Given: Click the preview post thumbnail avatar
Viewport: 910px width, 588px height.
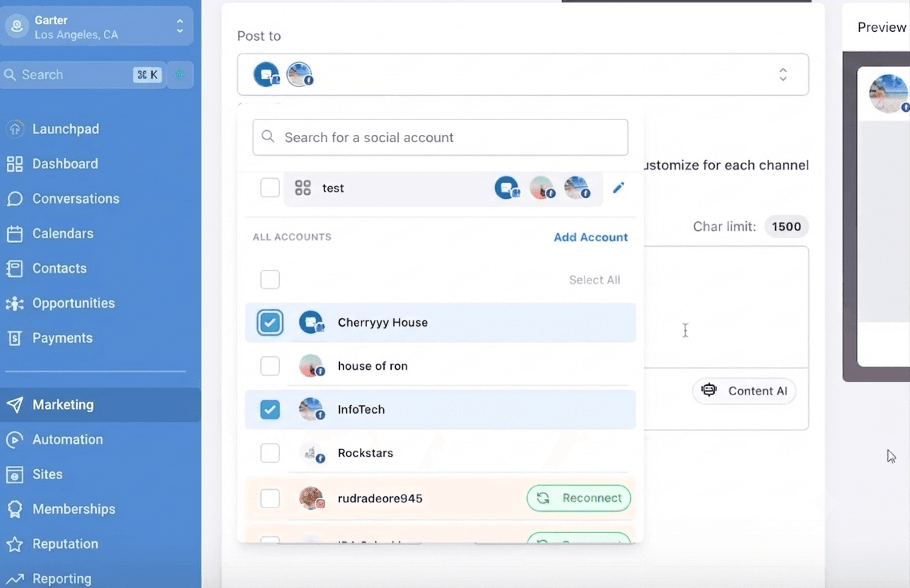Looking at the screenshot, I should pyautogui.click(x=889, y=94).
